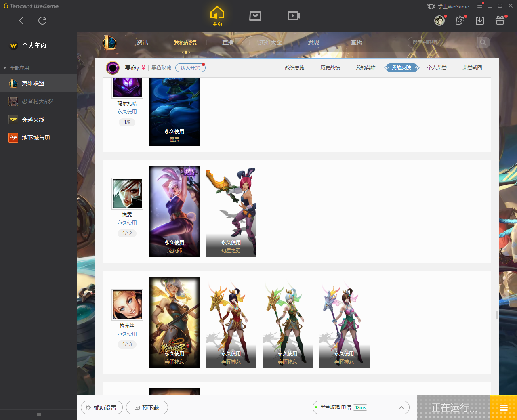Viewport: 517px width, 420px height.
Task: Click the 玛尔扎哈 champion portrait
Action: pos(127,87)
